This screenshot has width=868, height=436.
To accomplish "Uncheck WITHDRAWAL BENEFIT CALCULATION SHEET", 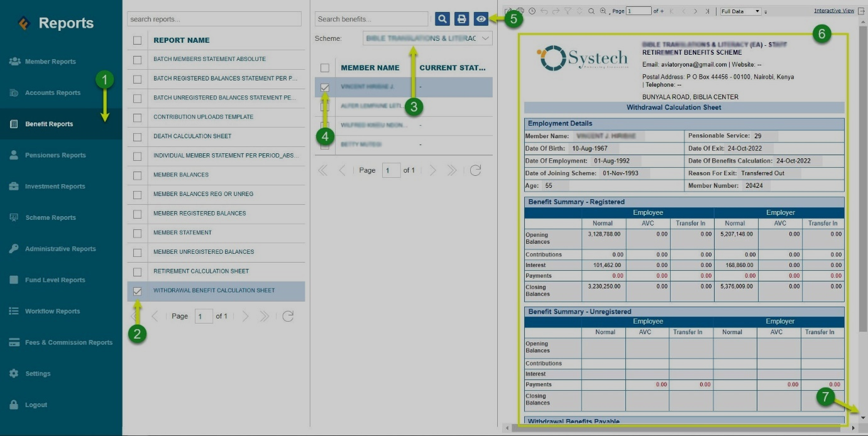I will tap(138, 292).
